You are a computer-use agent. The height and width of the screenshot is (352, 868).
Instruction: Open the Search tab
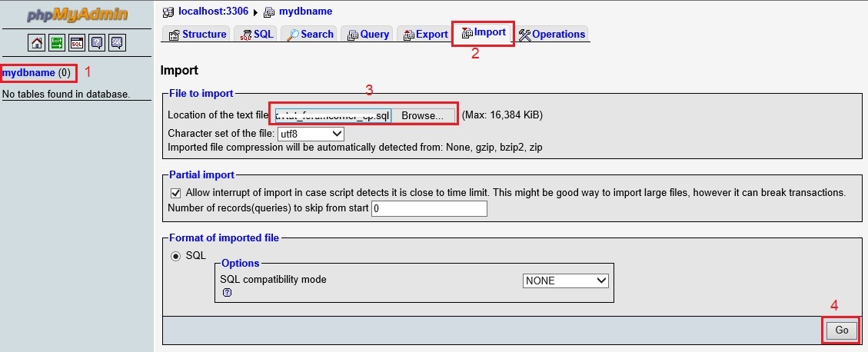tap(310, 35)
